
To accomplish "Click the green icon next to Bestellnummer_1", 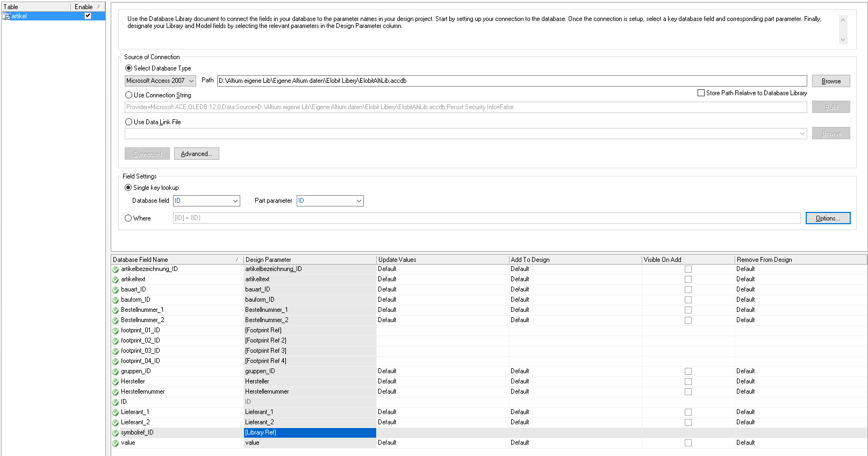I will [x=115, y=310].
